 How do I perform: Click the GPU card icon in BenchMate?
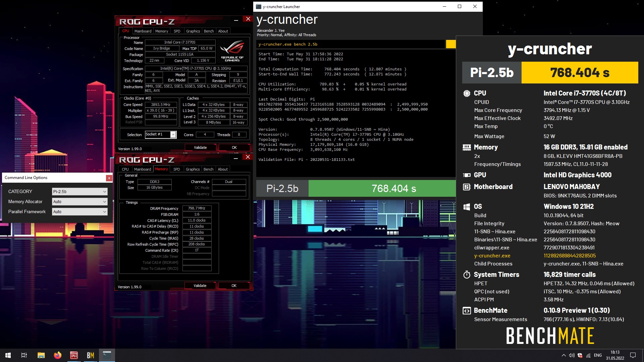pyautogui.click(x=467, y=175)
